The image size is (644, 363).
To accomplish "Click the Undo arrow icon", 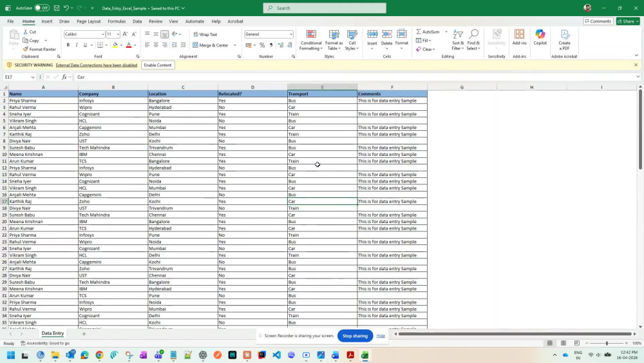I will (x=66, y=8).
